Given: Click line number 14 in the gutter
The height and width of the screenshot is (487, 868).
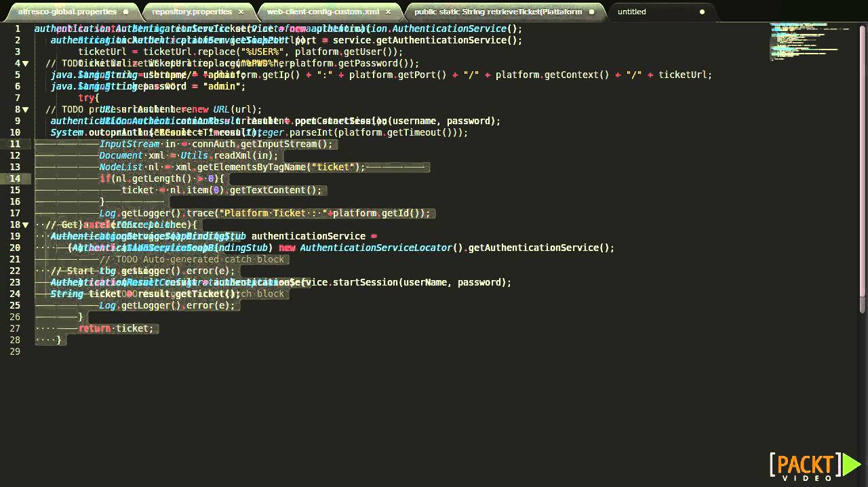Looking at the screenshot, I should [x=16, y=178].
